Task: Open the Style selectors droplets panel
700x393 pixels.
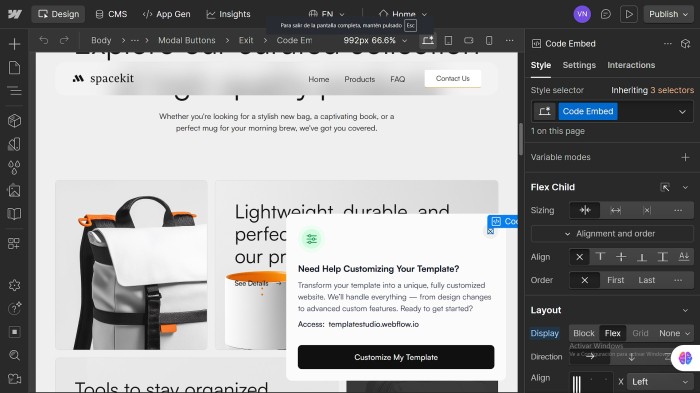Action: tap(14, 167)
